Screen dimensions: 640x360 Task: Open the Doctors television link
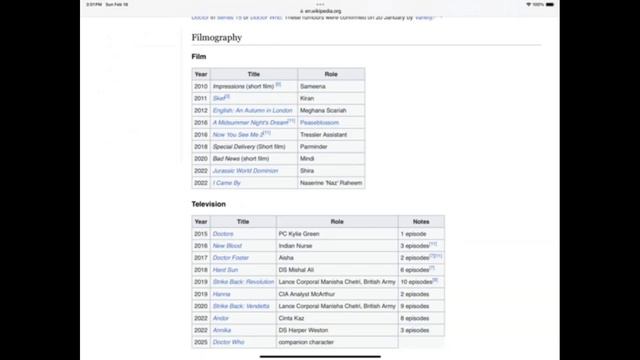point(223,234)
